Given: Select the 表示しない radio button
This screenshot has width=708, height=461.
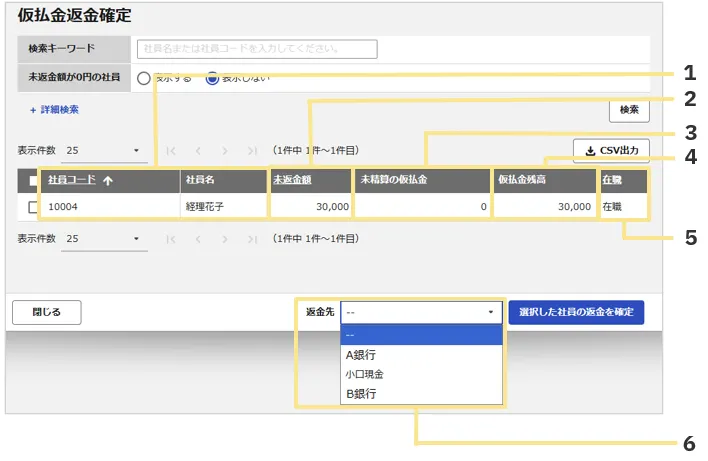Looking at the screenshot, I should (212, 78).
